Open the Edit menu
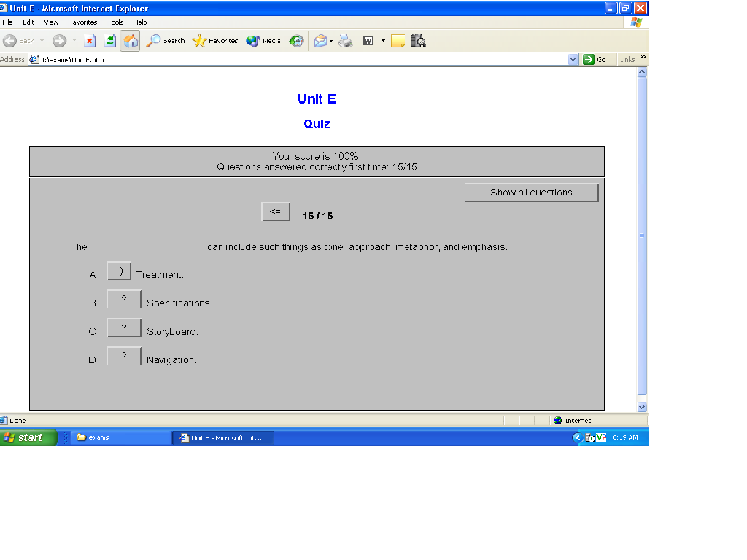Screen dimensions: 747x560 (28, 22)
